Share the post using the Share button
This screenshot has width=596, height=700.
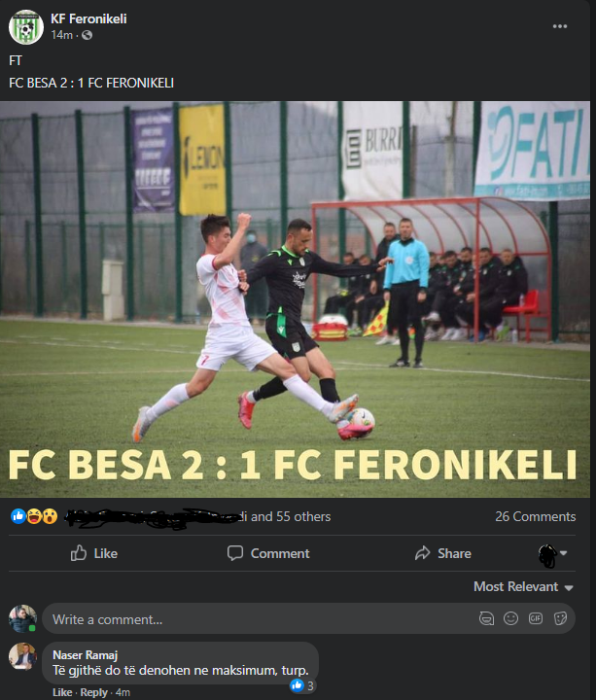point(442,553)
